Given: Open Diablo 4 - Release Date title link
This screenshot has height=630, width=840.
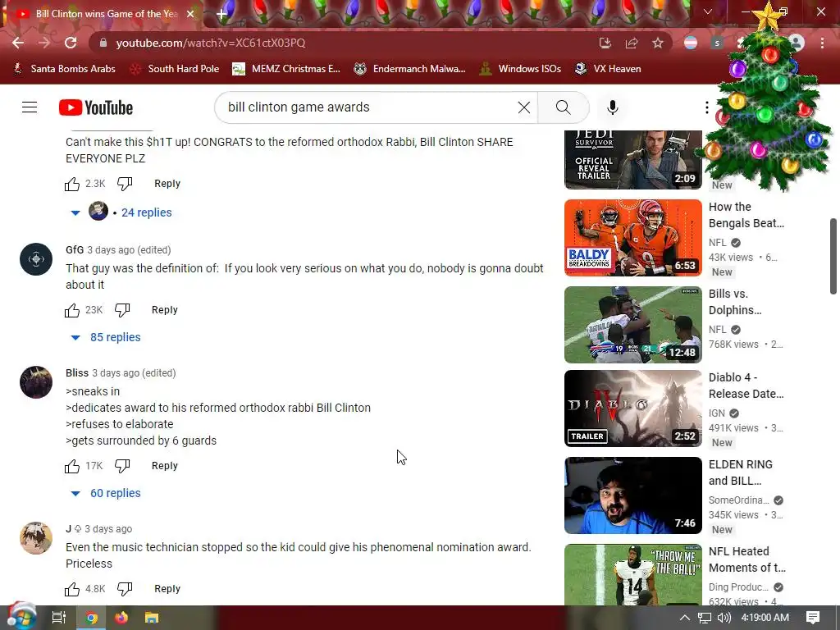Looking at the screenshot, I should (x=746, y=386).
